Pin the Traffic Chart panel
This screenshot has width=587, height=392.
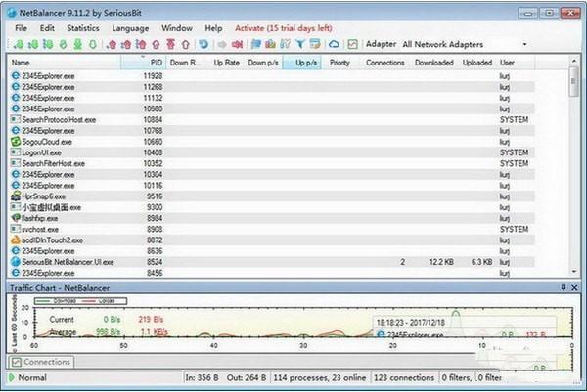point(564,287)
